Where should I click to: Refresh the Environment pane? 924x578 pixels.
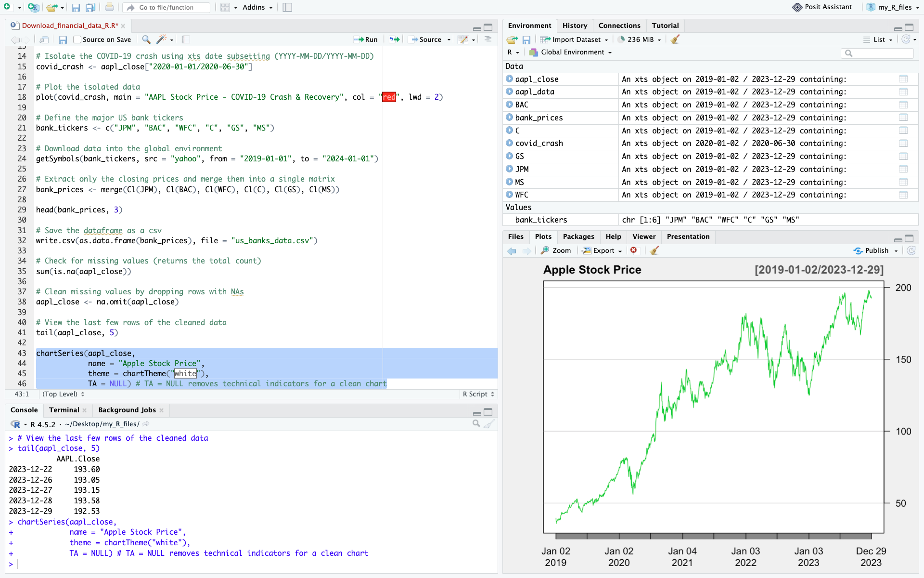[x=906, y=39]
